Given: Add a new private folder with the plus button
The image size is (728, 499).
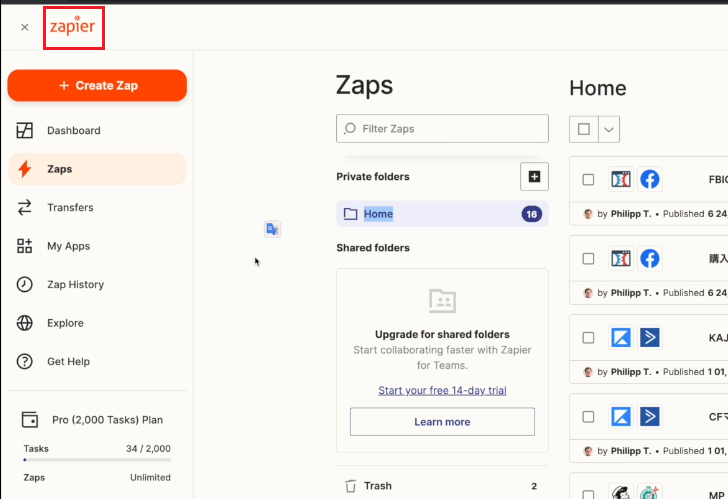Looking at the screenshot, I should tap(534, 176).
